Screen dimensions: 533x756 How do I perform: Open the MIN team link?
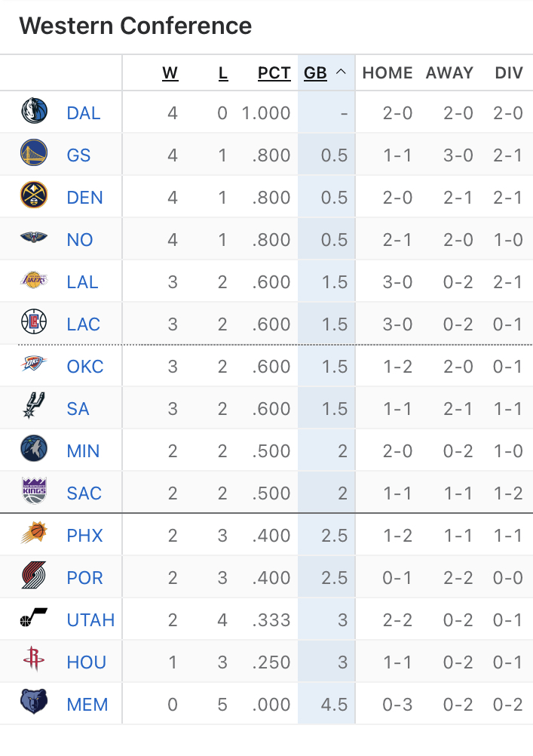click(x=83, y=451)
